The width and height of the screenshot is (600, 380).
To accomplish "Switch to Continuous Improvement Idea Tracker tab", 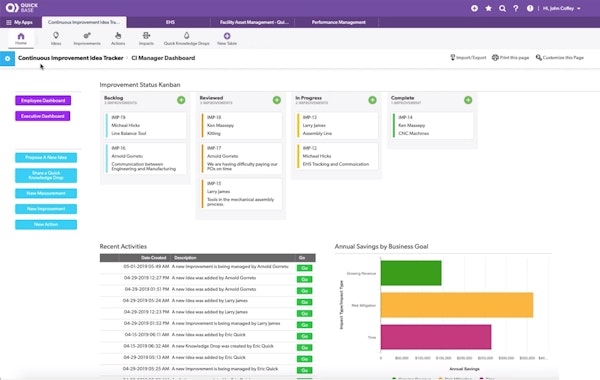I will click(x=84, y=22).
